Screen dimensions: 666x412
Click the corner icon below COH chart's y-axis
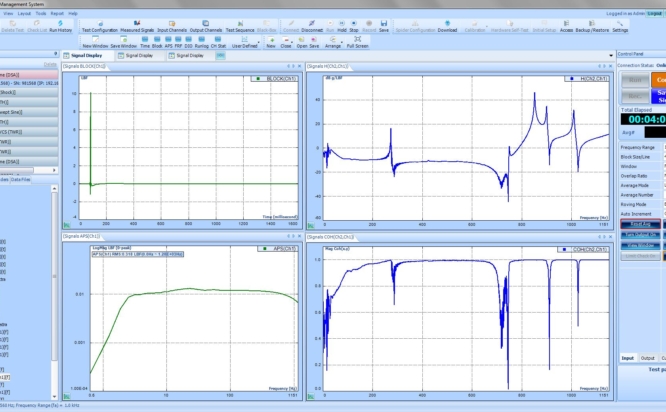point(311,396)
